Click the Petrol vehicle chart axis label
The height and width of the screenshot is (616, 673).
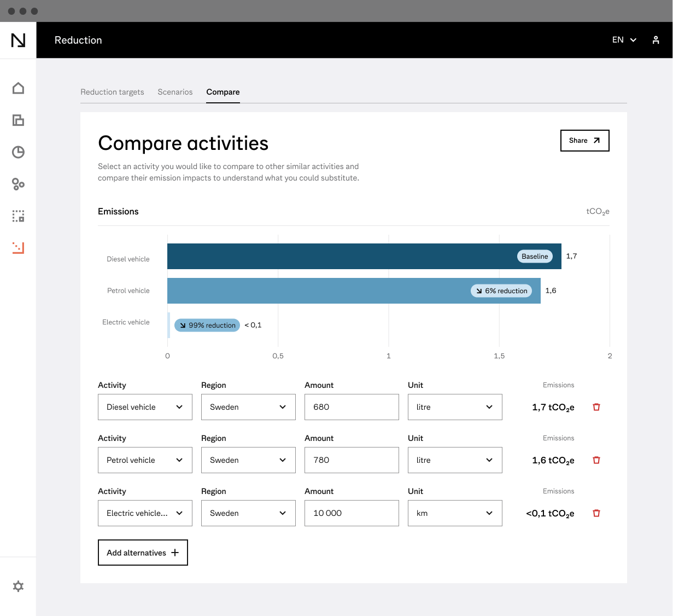click(128, 290)
